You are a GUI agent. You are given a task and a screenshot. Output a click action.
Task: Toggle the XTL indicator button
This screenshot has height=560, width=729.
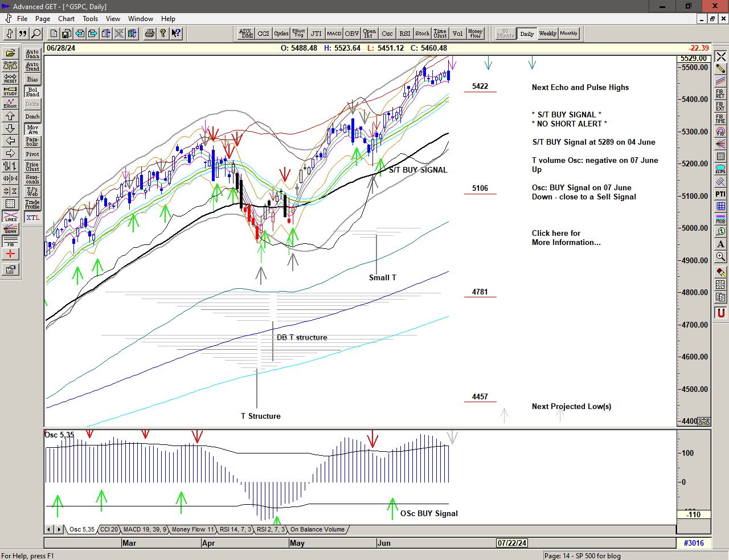click(32, 218)
